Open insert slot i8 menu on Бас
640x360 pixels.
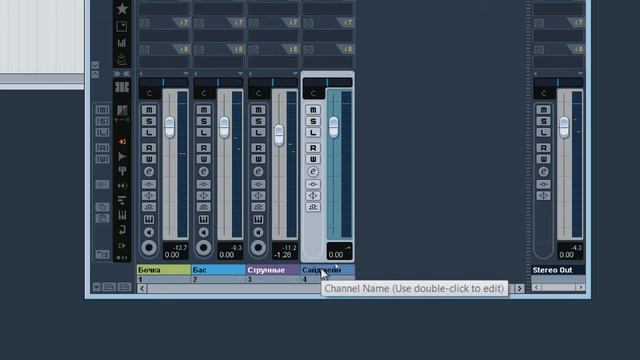[x=236, y=49]
